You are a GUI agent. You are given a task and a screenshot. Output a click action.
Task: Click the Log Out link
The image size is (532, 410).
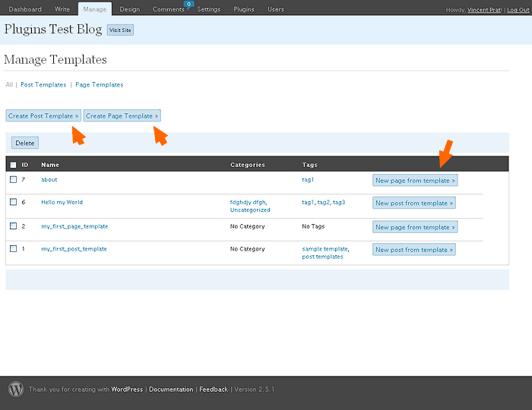click(518, 10)
